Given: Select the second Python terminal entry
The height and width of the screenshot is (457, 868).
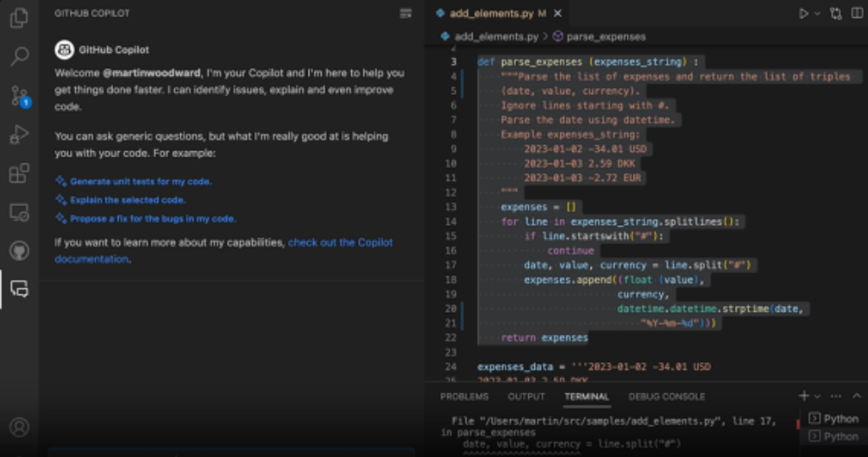Looking at the screenshot, I should click(835, 437).
